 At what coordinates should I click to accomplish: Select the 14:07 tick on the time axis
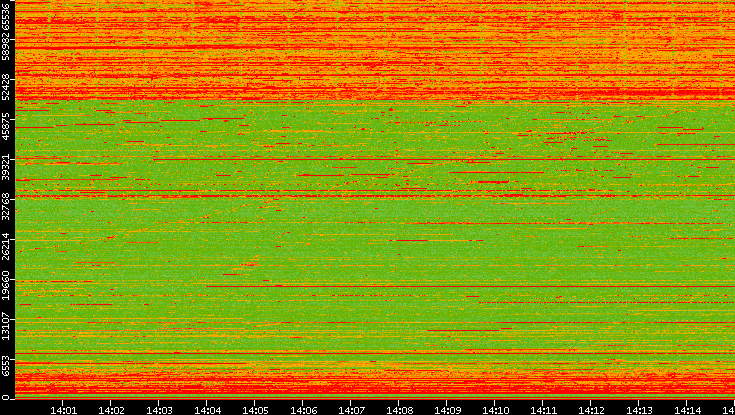point(351,408)
